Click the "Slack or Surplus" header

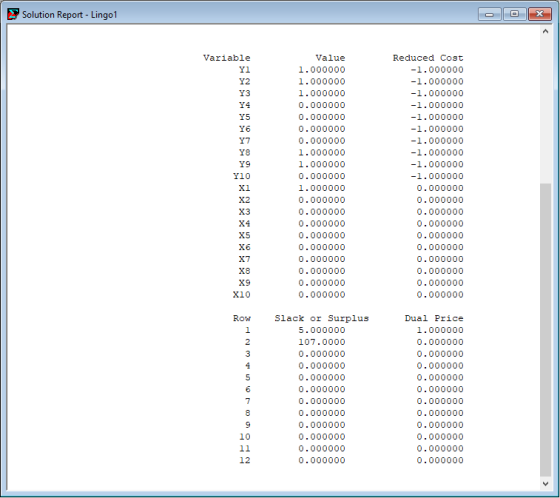322,318
